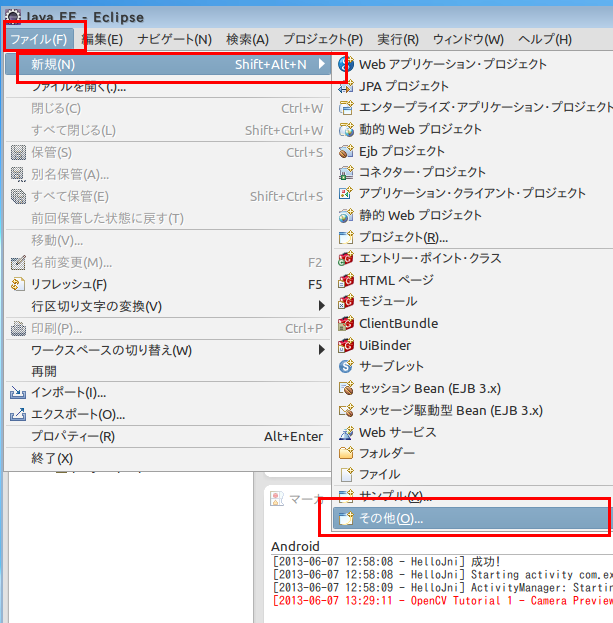Expand ワークスペースの切り替え(W) submenu arrow

click(x=322, y=350)
